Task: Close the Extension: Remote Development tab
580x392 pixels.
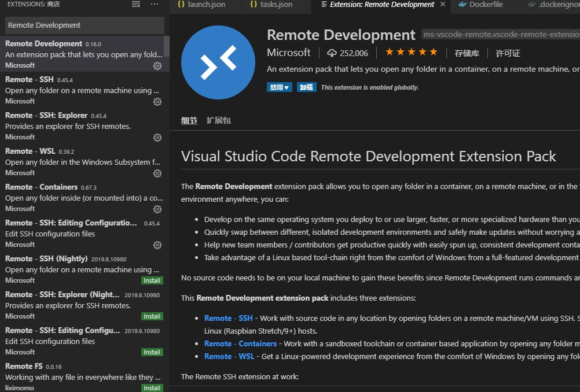Action: tap(443, 5)
